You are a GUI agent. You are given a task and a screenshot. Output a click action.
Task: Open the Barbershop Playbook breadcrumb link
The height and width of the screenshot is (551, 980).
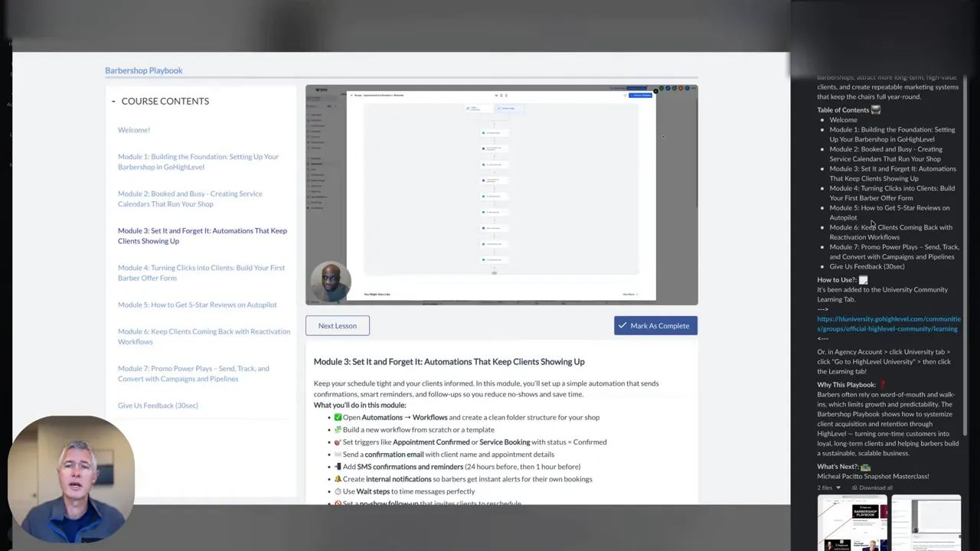144,70
